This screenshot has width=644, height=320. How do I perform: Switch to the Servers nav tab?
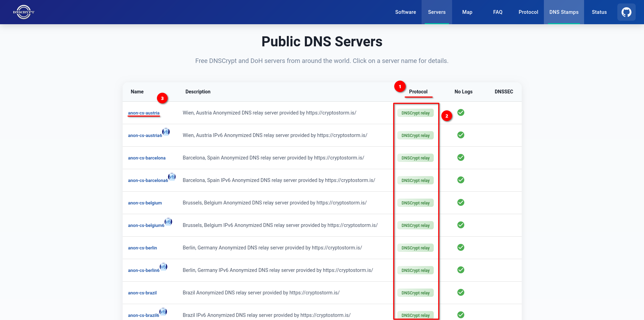(x=437, y=12)
